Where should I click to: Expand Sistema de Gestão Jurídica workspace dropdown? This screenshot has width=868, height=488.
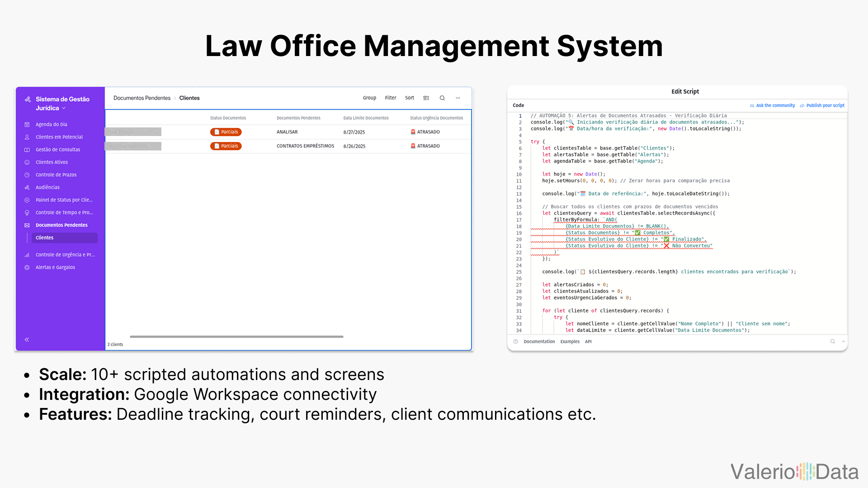click(x=64, y=108)
